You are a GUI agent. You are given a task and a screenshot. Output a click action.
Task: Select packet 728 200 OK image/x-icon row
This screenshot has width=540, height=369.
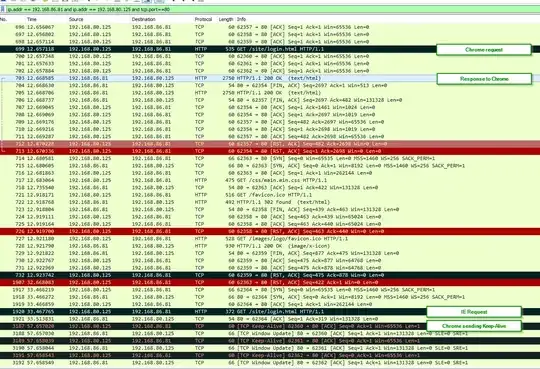[270, 246]
